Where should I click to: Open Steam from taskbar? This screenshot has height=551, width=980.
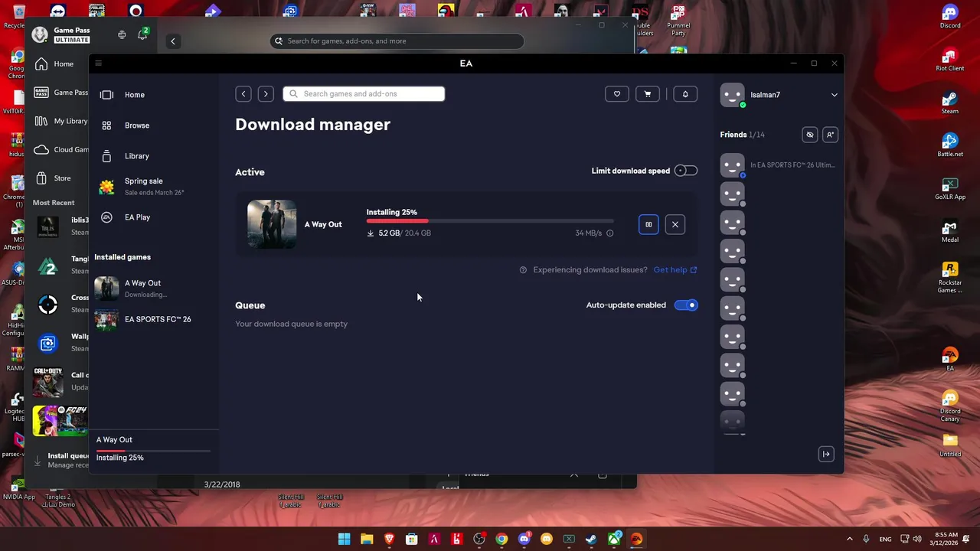click(591, 539)
